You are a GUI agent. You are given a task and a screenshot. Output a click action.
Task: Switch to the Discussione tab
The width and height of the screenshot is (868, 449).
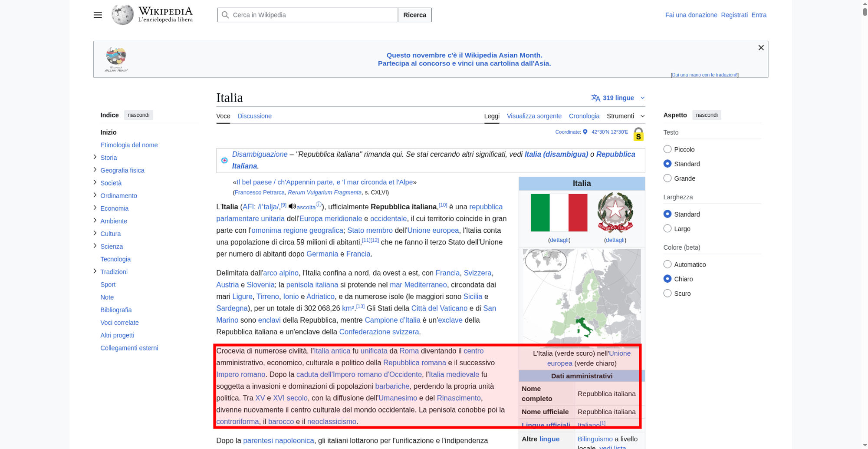pos(254,116)
